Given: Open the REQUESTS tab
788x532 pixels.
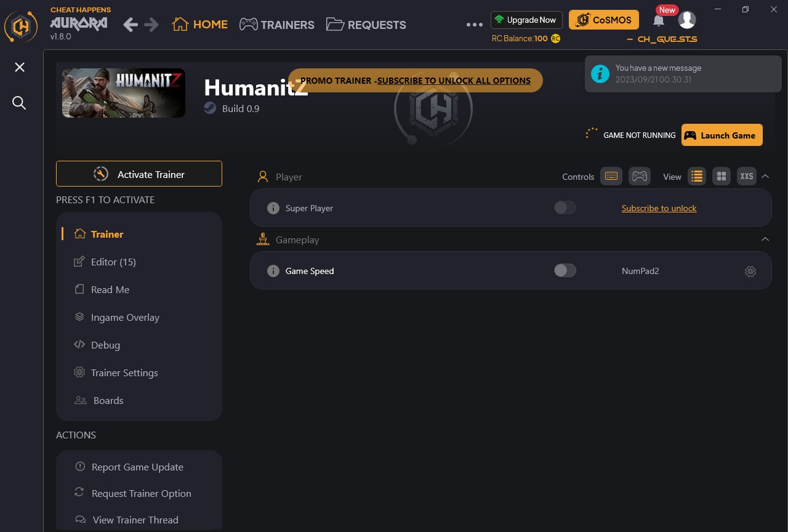Looking at the screenshot, I should point(366,25).
